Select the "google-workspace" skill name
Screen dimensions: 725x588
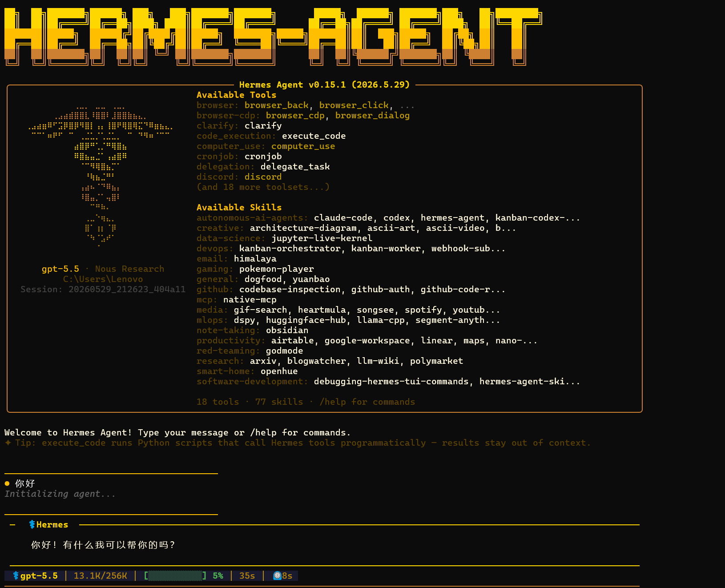(x=367, y=341)
